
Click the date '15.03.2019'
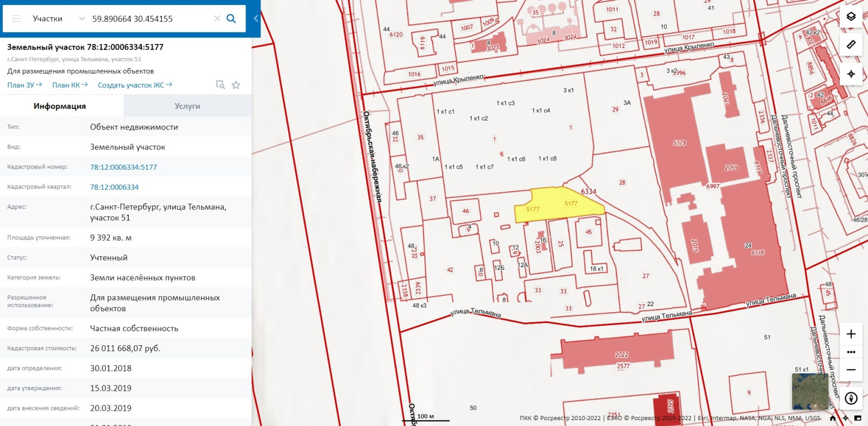(x=111, y=388)
